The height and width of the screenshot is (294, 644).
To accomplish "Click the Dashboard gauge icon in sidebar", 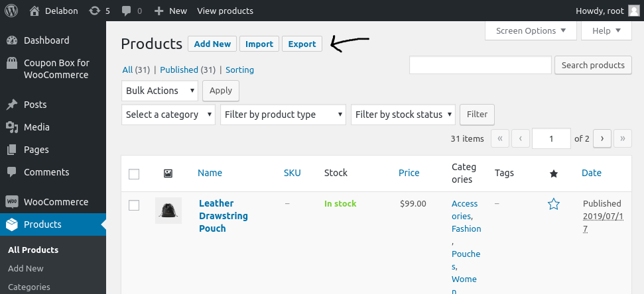I will coord(12,40).
